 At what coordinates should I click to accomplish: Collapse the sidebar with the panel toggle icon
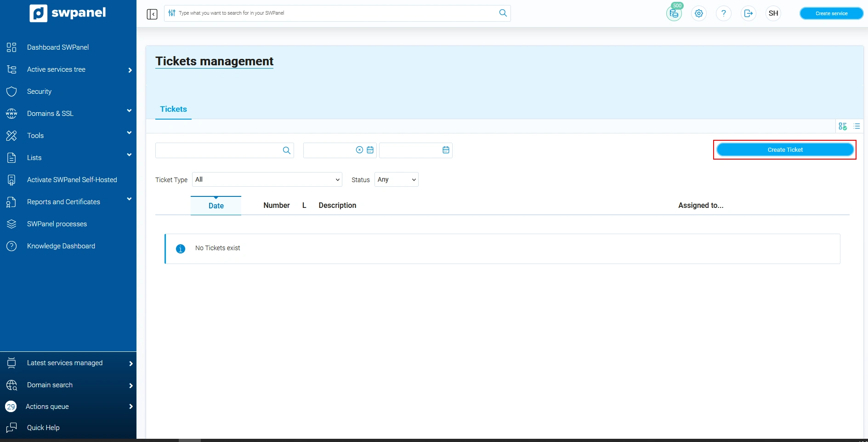[x=152, y=14]
